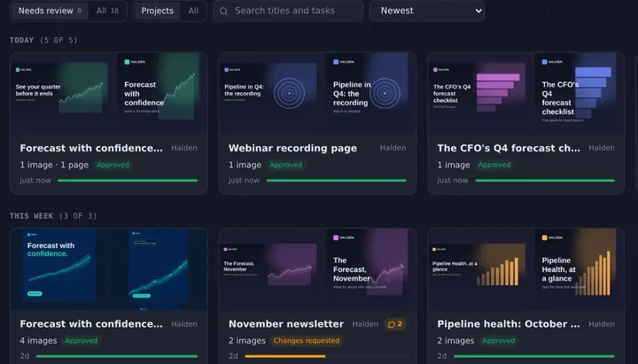The width and height of the screenshot is (638, 364).
Task: Open the 4 images Forecast with confidence card title
Action: (x=91, y=324)
